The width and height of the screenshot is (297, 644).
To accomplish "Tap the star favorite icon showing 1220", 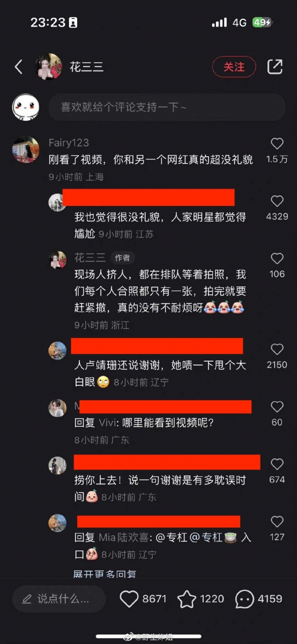I will [187, 599].
